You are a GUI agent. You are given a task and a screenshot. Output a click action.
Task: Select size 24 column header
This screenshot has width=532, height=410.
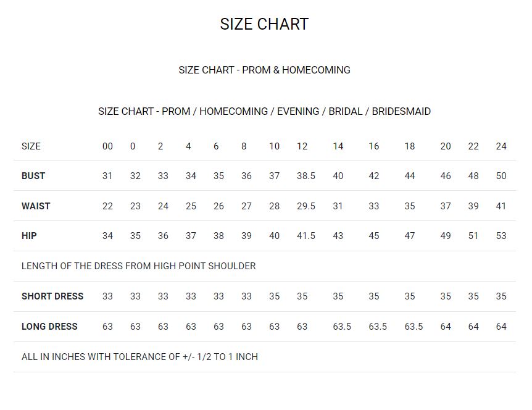tap(501, 146)
